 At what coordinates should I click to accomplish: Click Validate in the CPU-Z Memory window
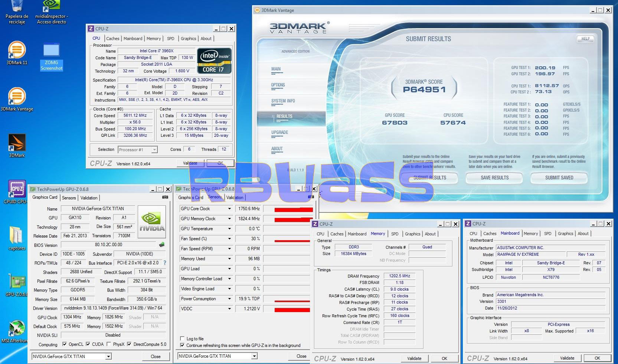(x=414, y=358)
